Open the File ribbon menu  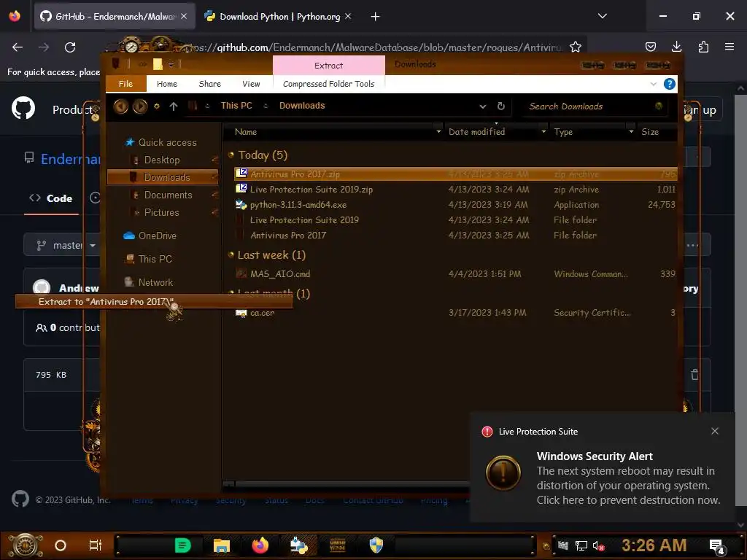tap(125, 84)
